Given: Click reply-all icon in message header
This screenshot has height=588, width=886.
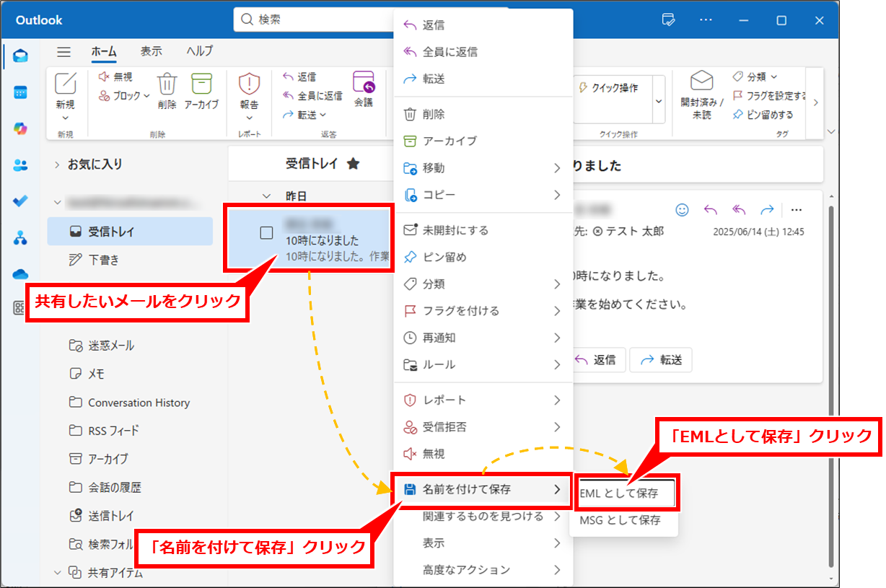Looking at the screenshot, I should (x=739, y=210).
